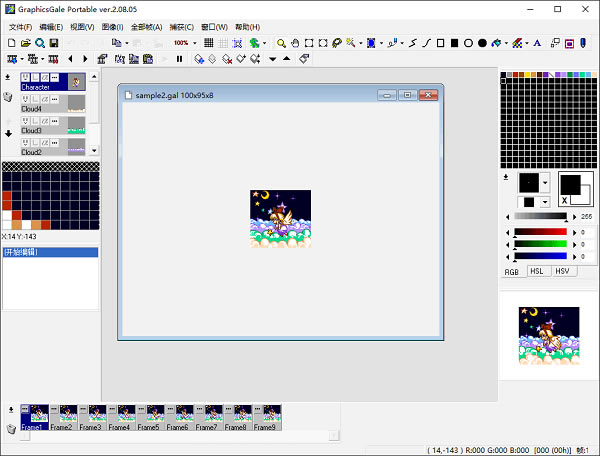Open the zoom percentage dropdown

click(193, 43)
